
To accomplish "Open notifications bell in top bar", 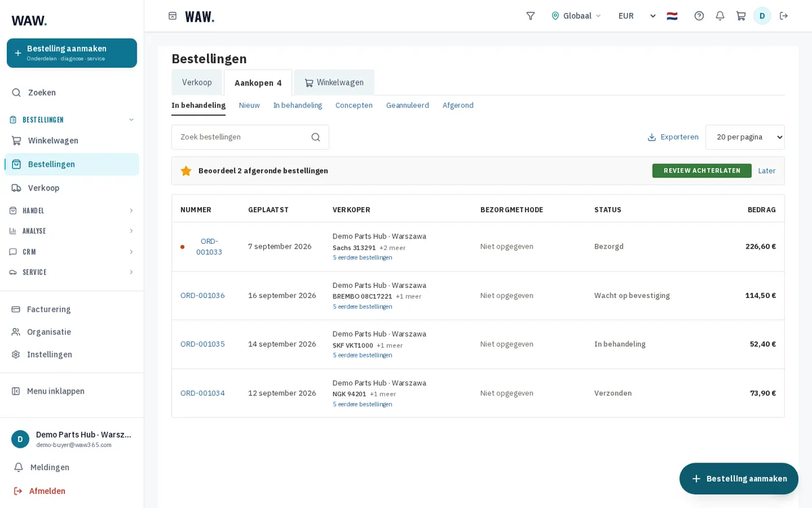I will (x=720, y=16).
